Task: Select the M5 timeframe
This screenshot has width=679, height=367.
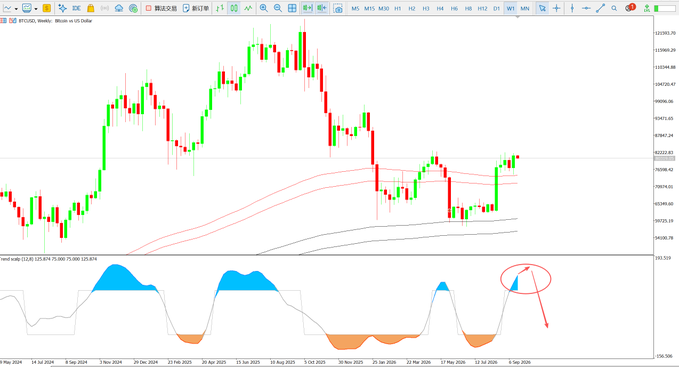Action: click(356, 9)
